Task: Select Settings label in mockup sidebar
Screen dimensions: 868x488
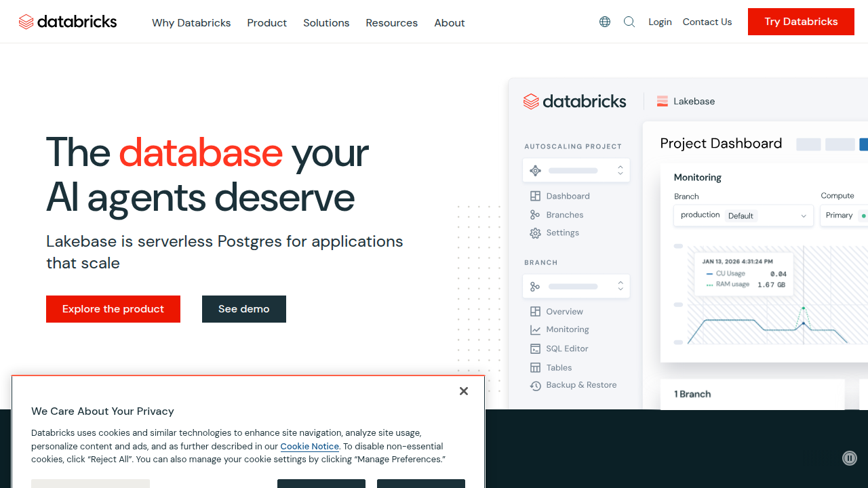Action: [563, 232]
